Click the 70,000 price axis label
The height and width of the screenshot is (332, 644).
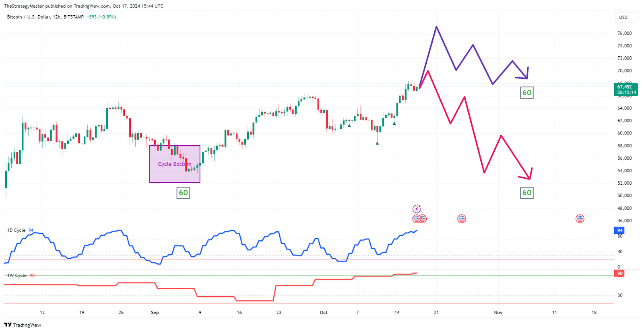[x=625, y=70]
